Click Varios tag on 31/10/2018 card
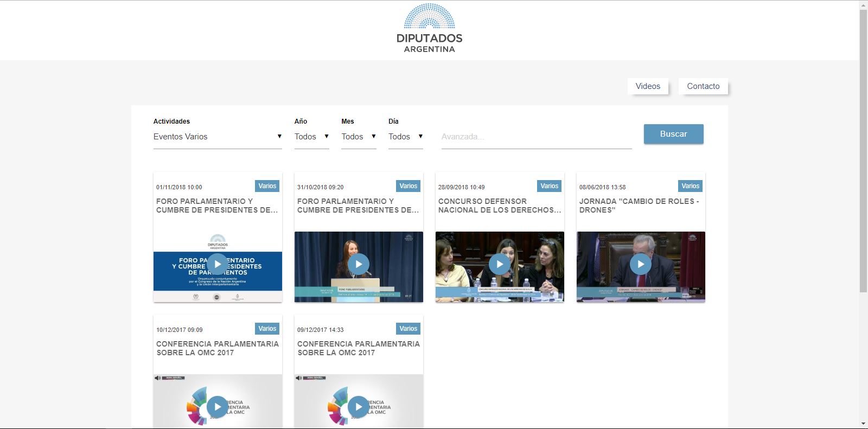This screenshot has width=868, height=429. point(409,186)
